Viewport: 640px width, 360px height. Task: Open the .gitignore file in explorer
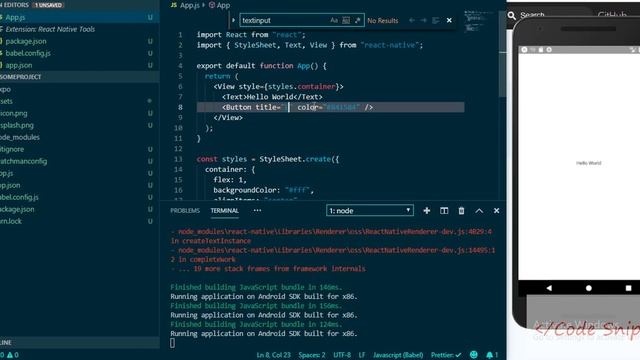(80, 149)
